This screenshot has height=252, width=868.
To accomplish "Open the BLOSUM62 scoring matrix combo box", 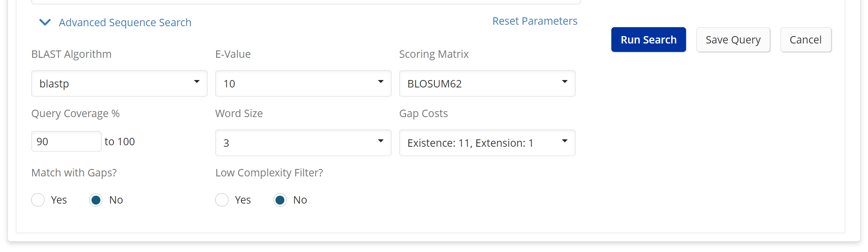I will pos(487,84).
